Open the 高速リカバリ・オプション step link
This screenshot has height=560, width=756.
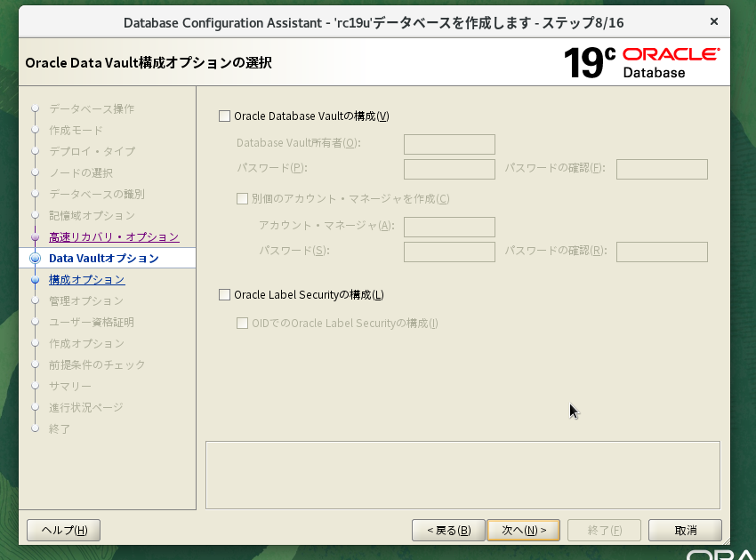tap(114, 237)
